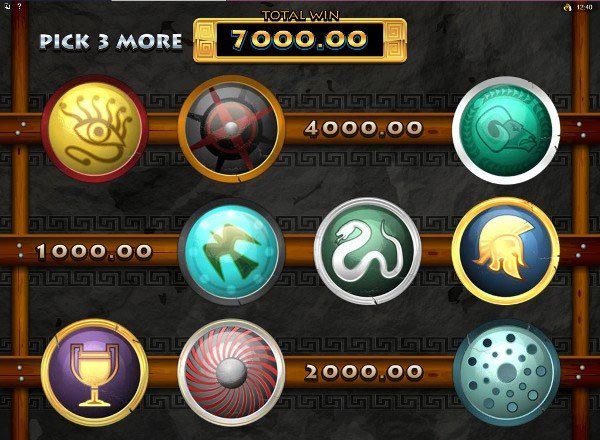Click the 4000.00 revealed prize

pos(364,128)
